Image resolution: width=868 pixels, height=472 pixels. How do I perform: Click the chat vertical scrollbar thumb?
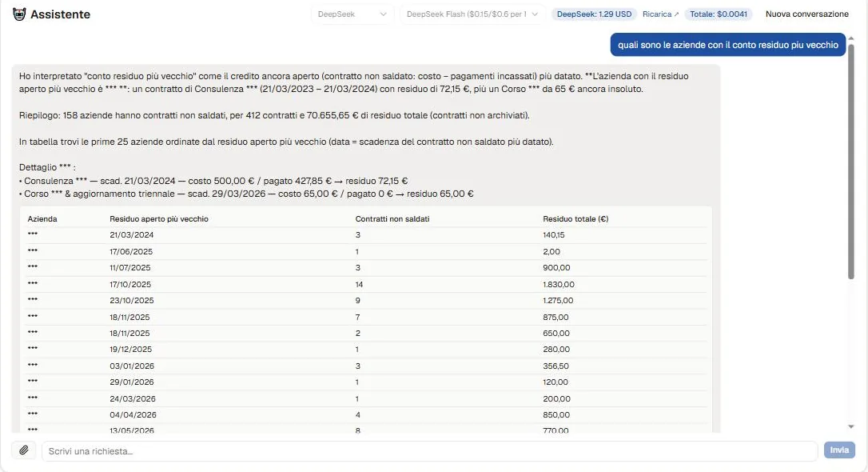click(851, 162)
